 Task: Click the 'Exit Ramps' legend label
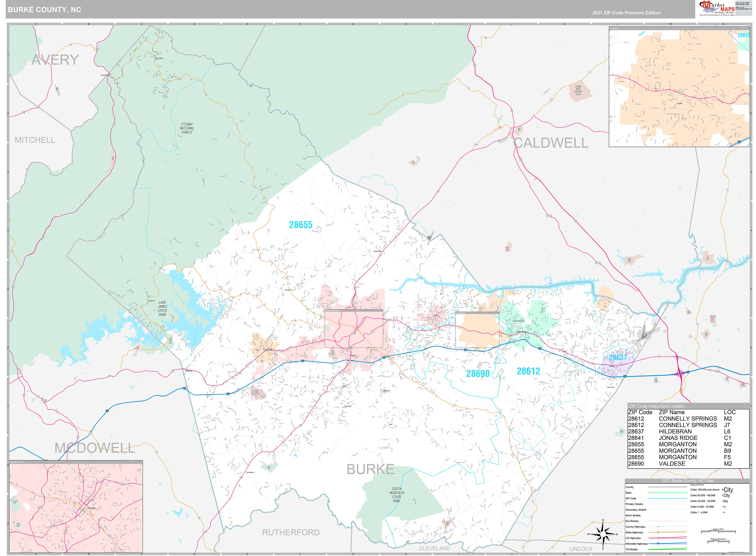coord(632,521)
